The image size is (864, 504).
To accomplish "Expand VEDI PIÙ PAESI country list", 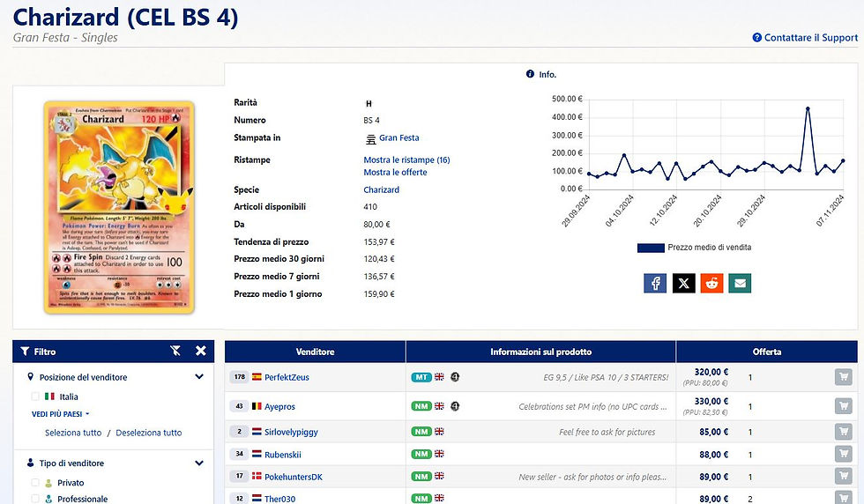I will pyautogui.click(x=60, y=413).
